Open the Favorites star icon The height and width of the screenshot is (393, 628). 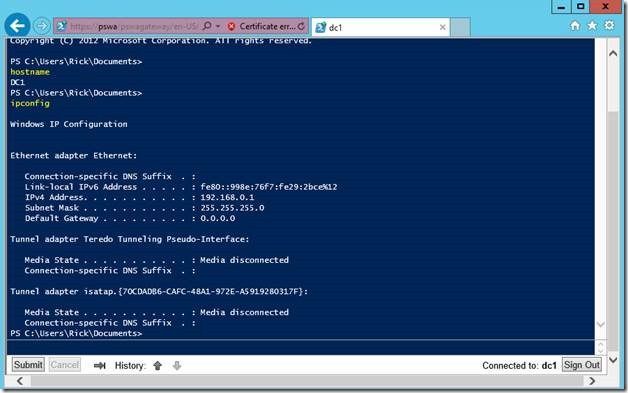pos(592,26)
